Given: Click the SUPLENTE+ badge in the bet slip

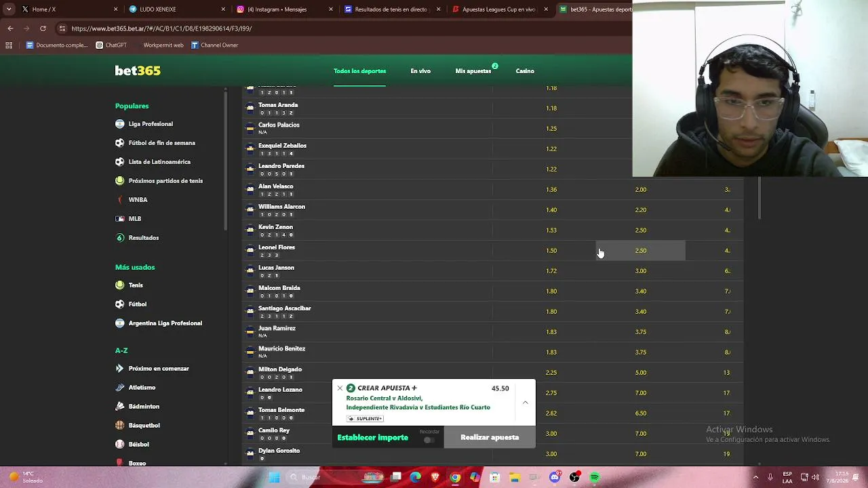Looking at the screenshot, I should pos(365,419).
